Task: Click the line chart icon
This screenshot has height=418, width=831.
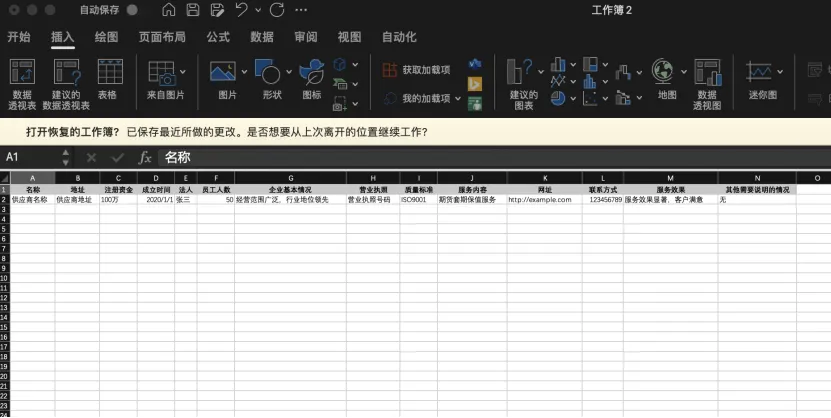Action: click(558, 81)
